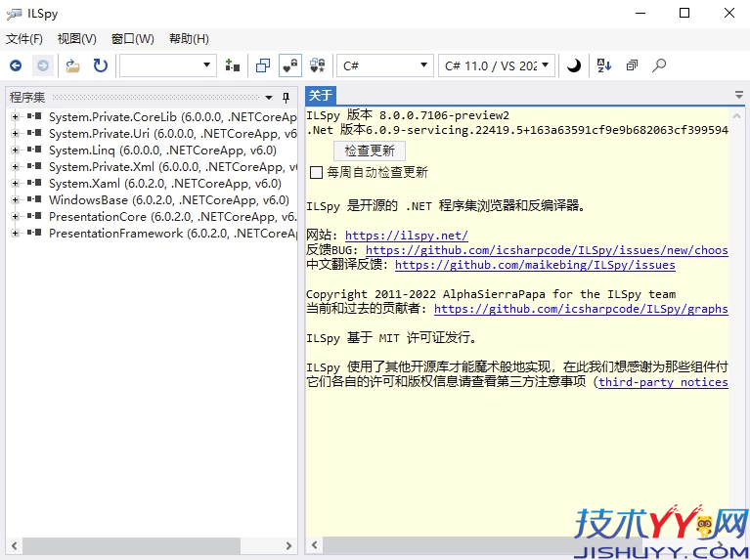The width and height of the screenshot is (750, 560).
Task: Pin the 程序集 panel
Action: (287, 98)
